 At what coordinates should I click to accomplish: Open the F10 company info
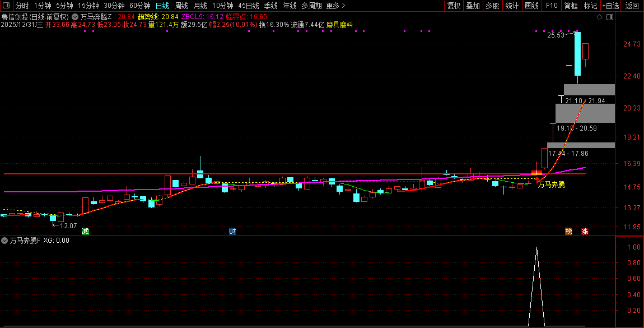point(552,6)
